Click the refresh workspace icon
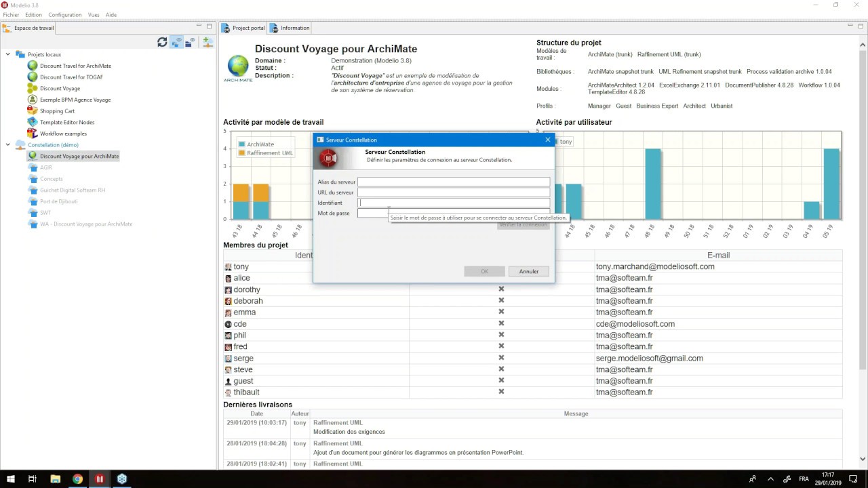Screen dimensions: 868x488 (162, 42)
